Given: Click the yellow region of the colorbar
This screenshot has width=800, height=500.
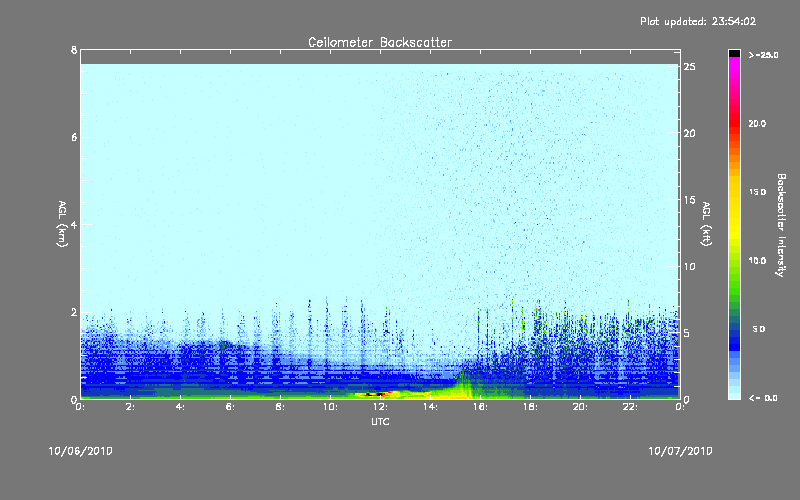Looking at the screenshot, I should point(734,209).
